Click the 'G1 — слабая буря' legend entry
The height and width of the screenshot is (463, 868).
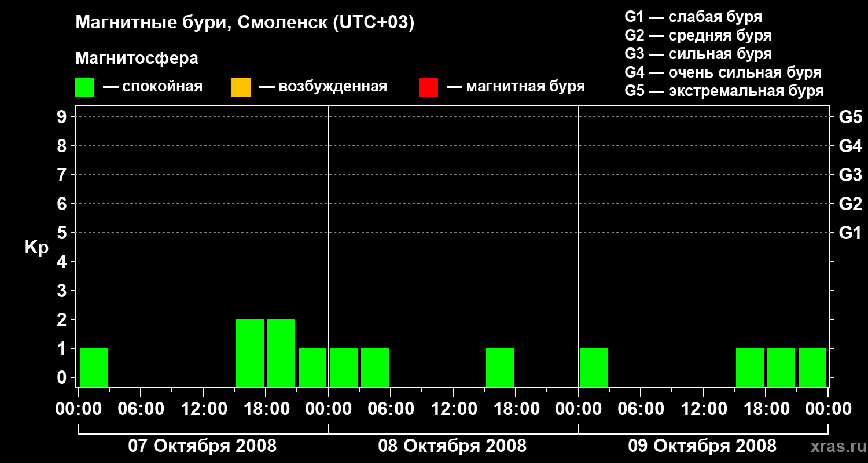[x=693, y=17]
